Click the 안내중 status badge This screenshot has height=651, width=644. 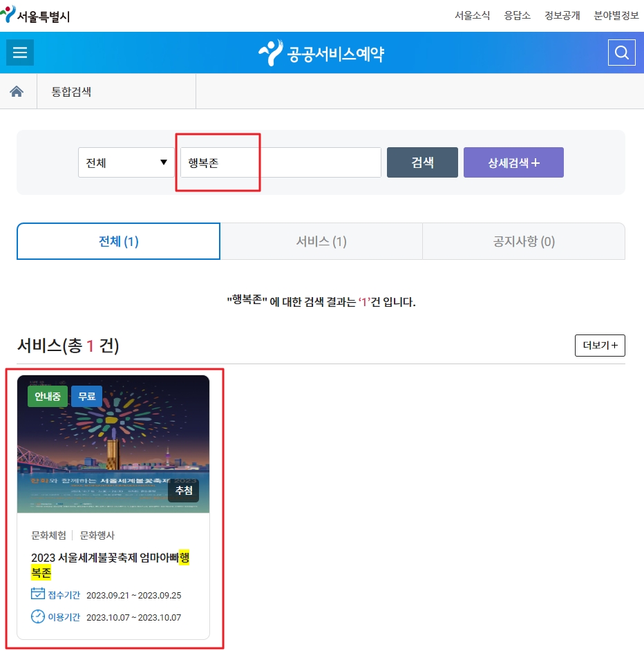(x=47, y=396)
